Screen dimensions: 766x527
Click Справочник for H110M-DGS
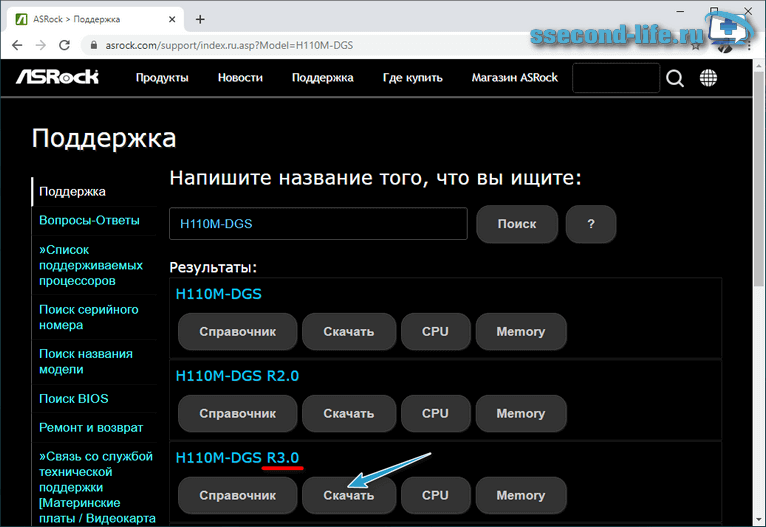237,332
